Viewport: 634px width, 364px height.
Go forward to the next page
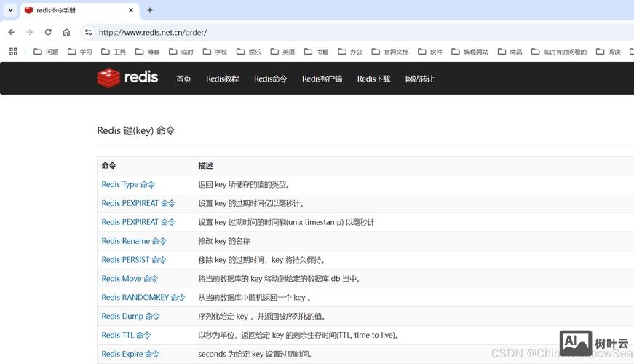click(x=30, y=32)
